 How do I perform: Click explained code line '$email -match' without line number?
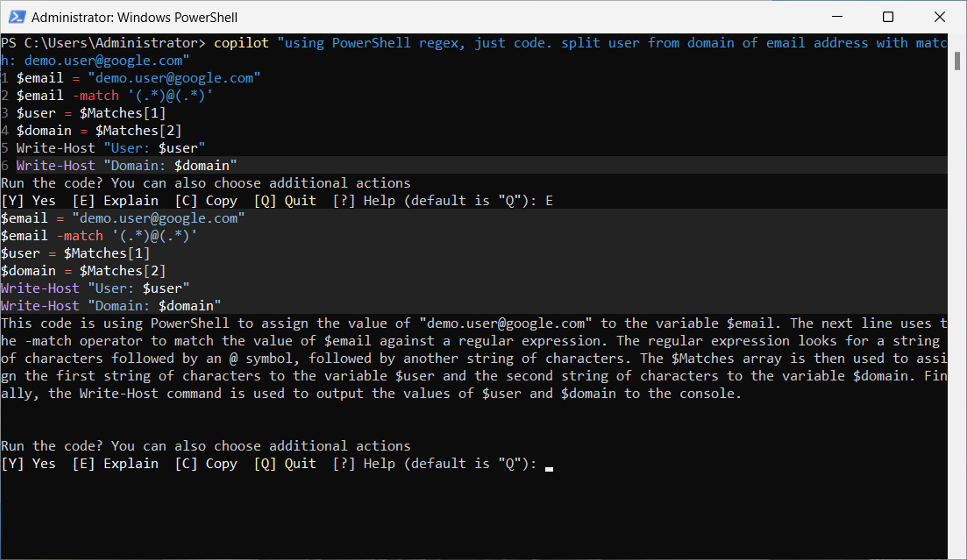(x=99, y=236)
